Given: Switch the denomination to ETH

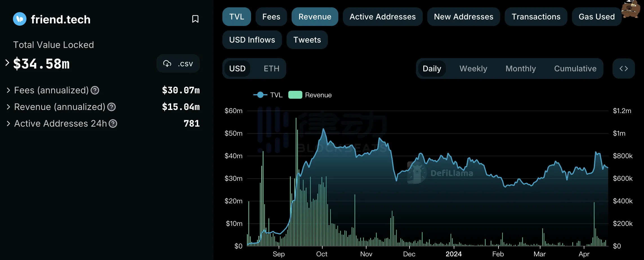Looking at the screenshot, I should click(271, 69).
